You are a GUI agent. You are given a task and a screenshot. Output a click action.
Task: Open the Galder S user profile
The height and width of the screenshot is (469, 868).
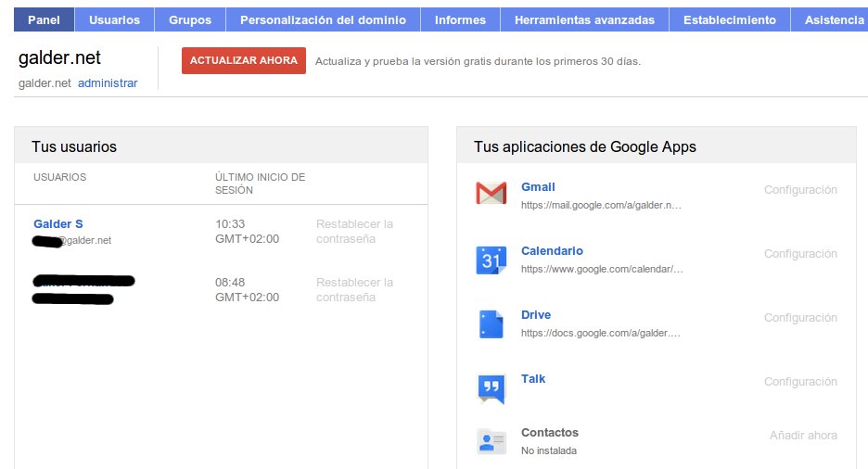coord(58,224)
